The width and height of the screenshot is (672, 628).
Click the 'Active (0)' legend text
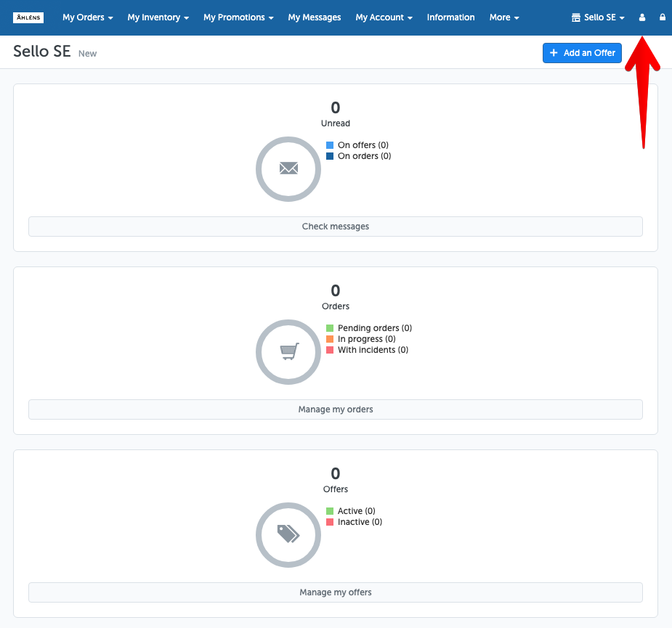tap(356, 511)
